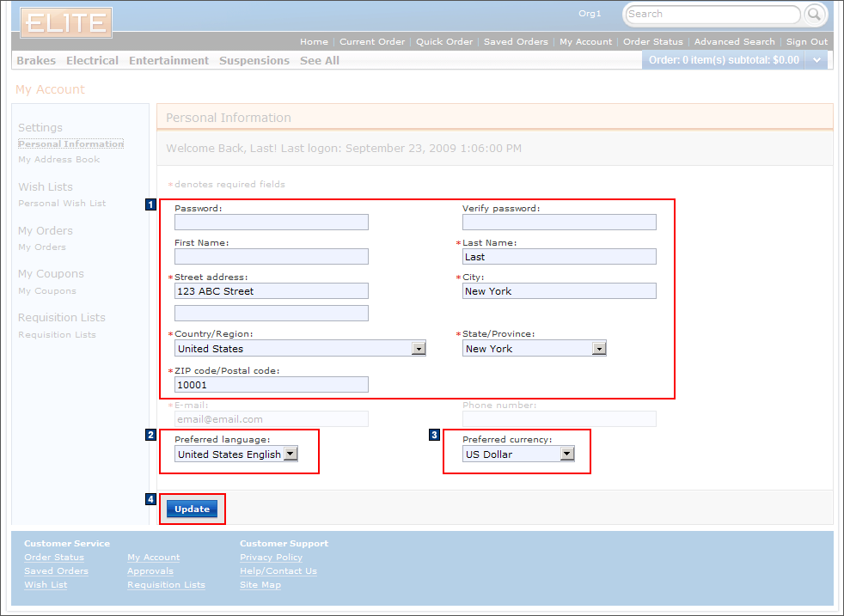The image size is (844, 616).
Task: Open the Preferred currency dropdown
Action: [518, 454]
